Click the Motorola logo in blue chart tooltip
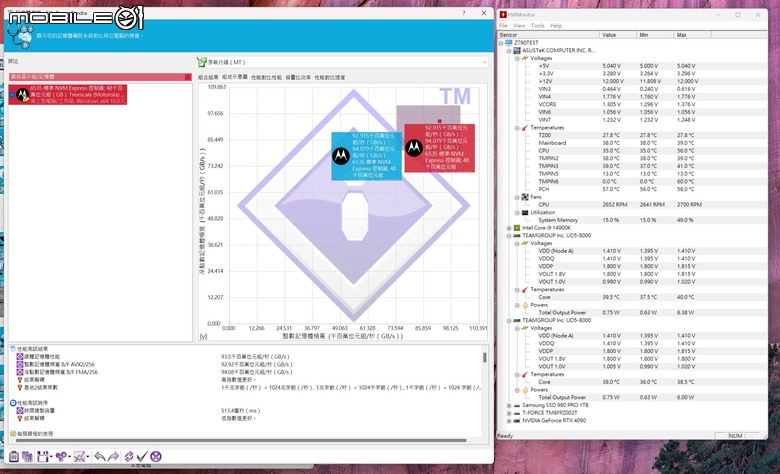The width and height of the screenshot is (780, 474). 341,156
